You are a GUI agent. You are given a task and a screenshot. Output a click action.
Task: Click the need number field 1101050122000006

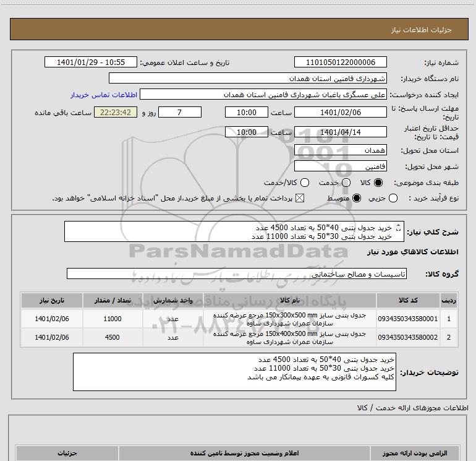[x=340, y=62]
